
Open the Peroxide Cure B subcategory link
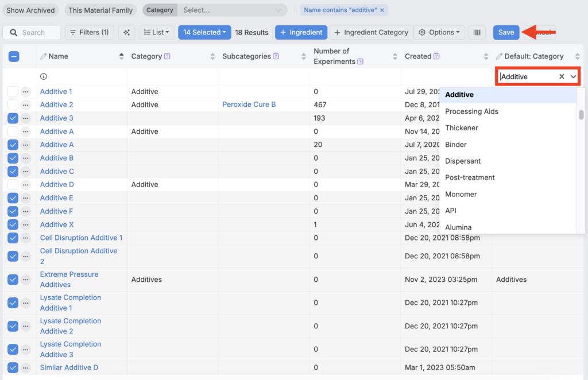249,105
